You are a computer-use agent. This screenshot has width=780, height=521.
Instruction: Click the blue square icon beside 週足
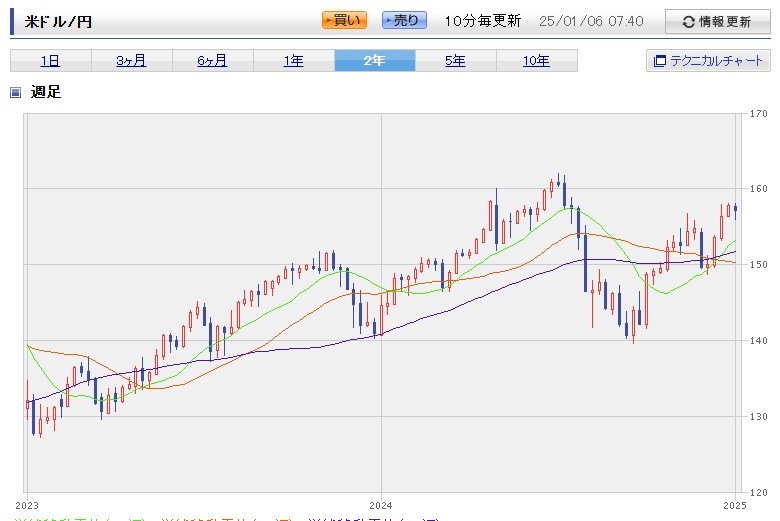(15, 93)
